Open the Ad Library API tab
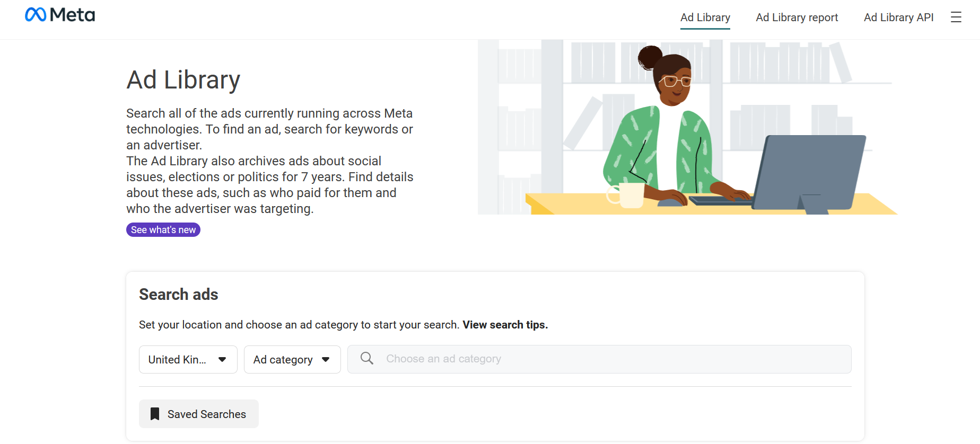980x444 pixels. pyautogui.click(x=899, y=17)
